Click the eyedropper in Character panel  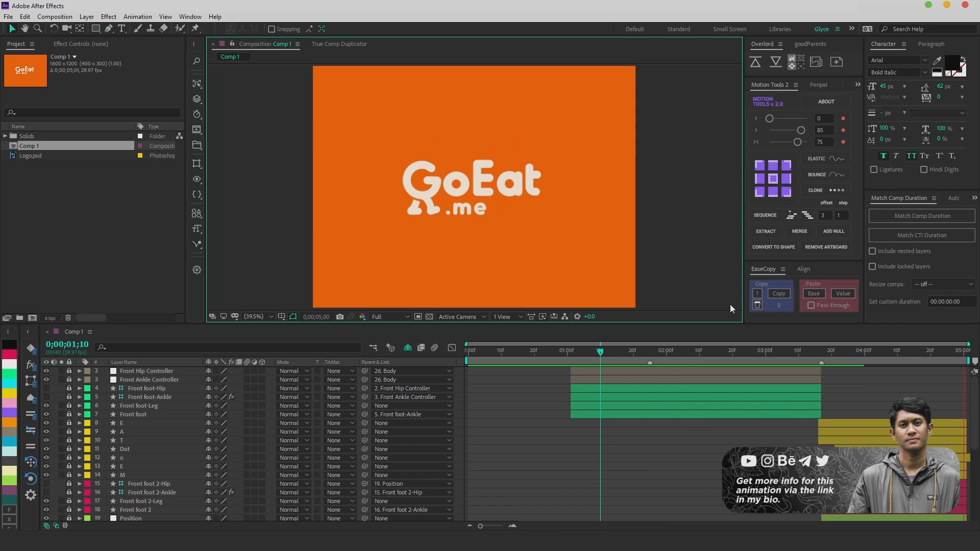point(937,60)
